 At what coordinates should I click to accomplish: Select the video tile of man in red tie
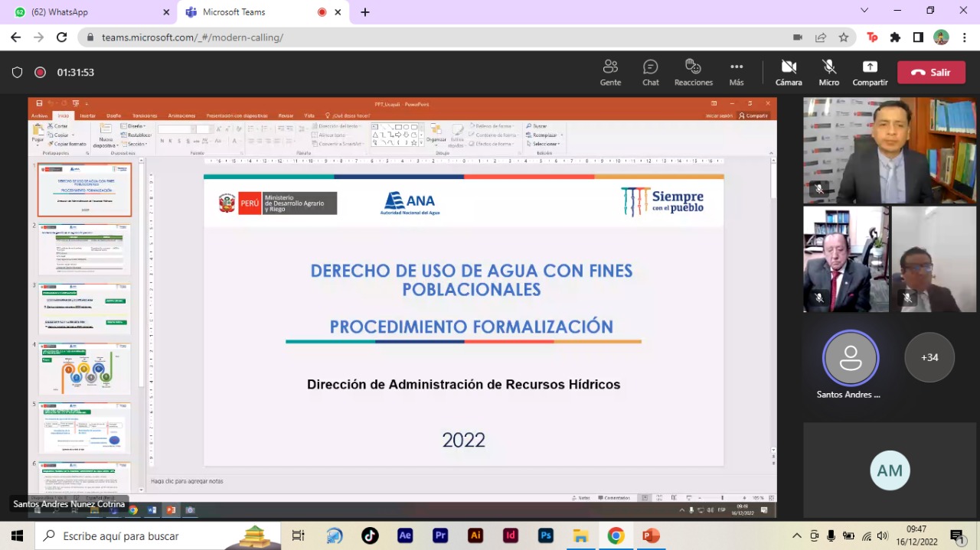pos(846,259)
